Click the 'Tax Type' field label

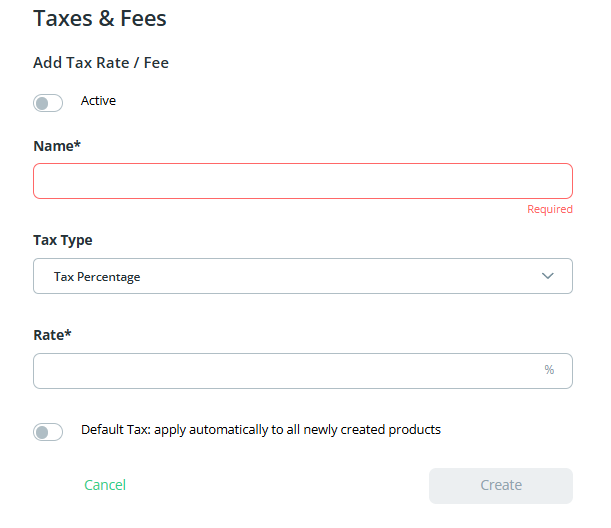[x=63, y=240]
